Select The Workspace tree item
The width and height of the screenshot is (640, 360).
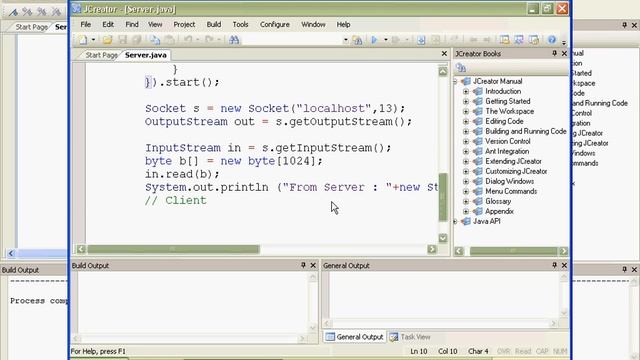coord(509,111)
